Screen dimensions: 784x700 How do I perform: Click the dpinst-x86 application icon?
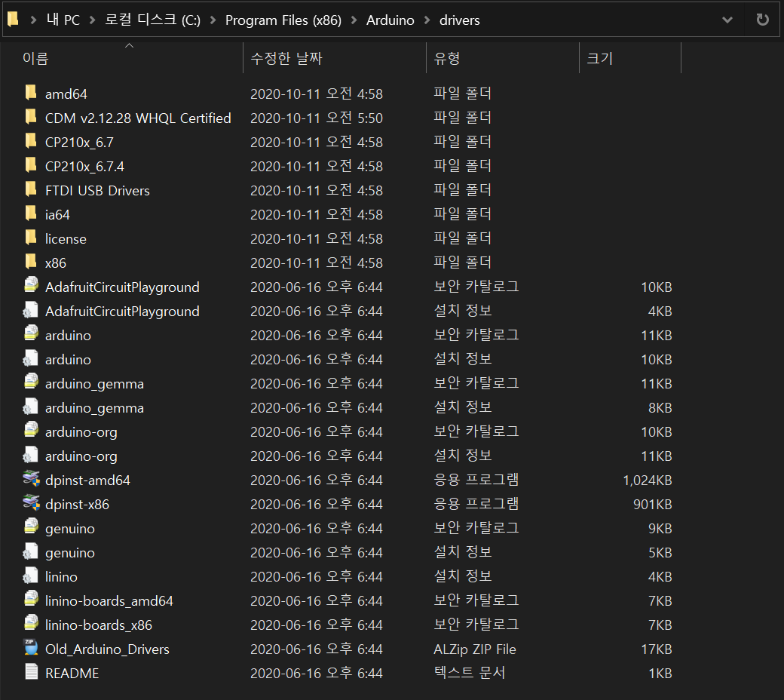(31, 502)
